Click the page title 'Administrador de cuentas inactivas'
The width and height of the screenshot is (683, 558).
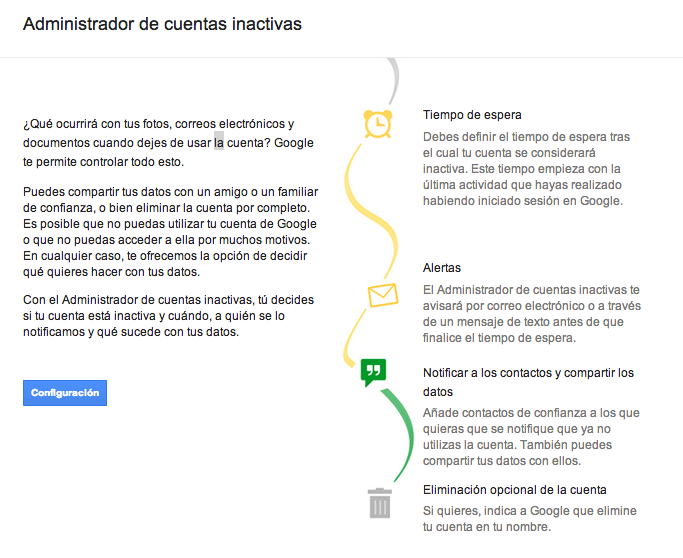pos(162,24)
